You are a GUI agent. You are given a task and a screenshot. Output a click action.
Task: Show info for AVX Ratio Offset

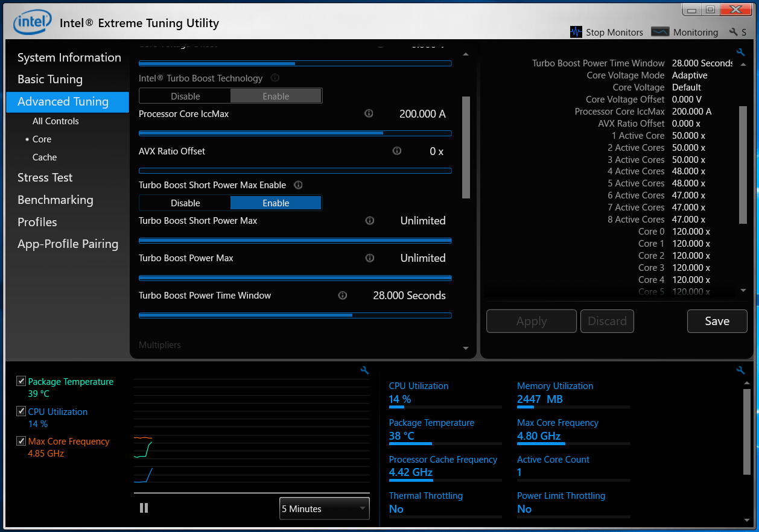(397, 151)
